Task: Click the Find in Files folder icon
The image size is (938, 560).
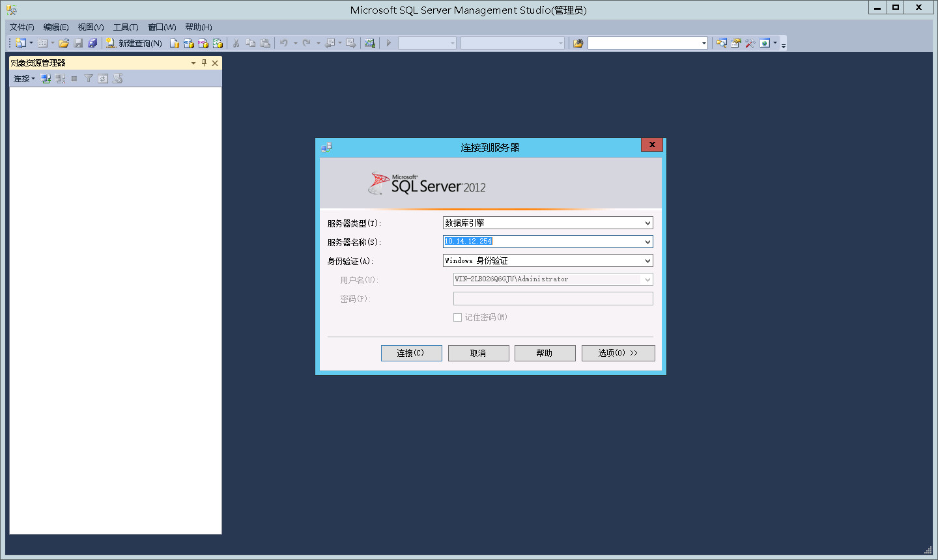Action: (578, 43)
